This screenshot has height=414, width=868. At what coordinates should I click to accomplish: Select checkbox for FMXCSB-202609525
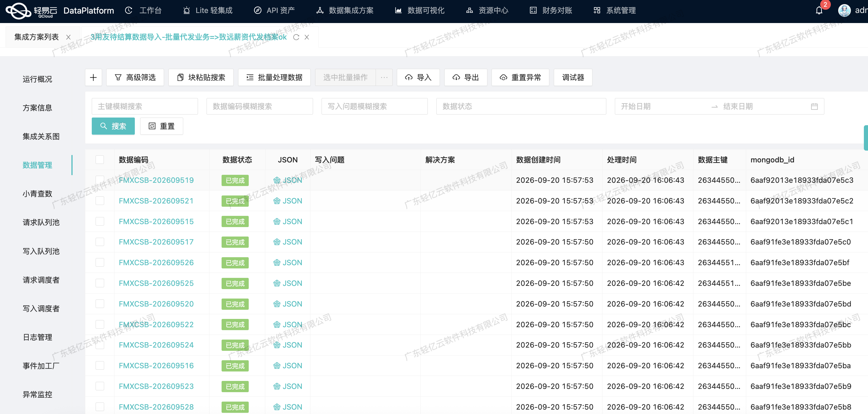[100, 283]
